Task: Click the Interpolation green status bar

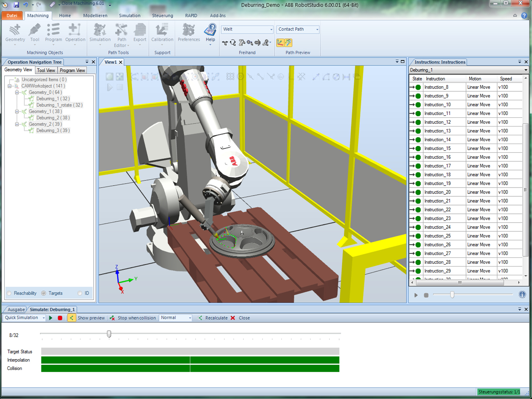Action: [190, 360]
